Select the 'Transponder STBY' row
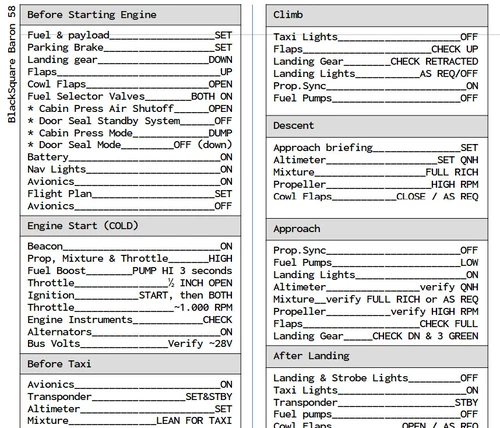Screen dimensions: 500x428 (x=376, y=403)
